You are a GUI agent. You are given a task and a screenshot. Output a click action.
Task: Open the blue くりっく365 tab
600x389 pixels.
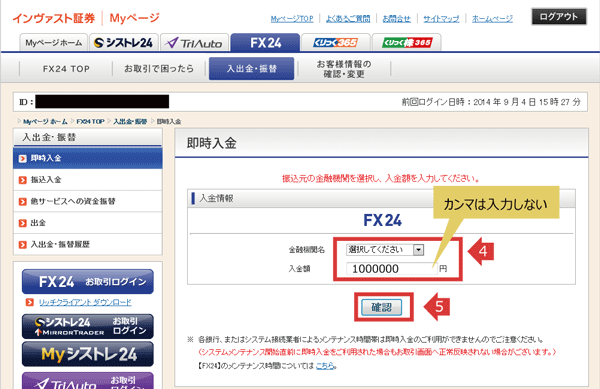click(336, 42)
